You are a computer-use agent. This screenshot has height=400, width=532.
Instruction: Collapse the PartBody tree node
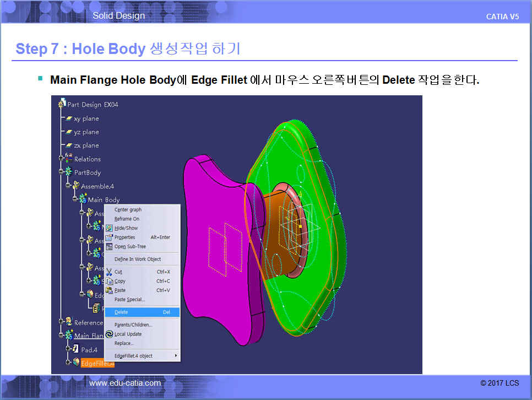[62, 172]
